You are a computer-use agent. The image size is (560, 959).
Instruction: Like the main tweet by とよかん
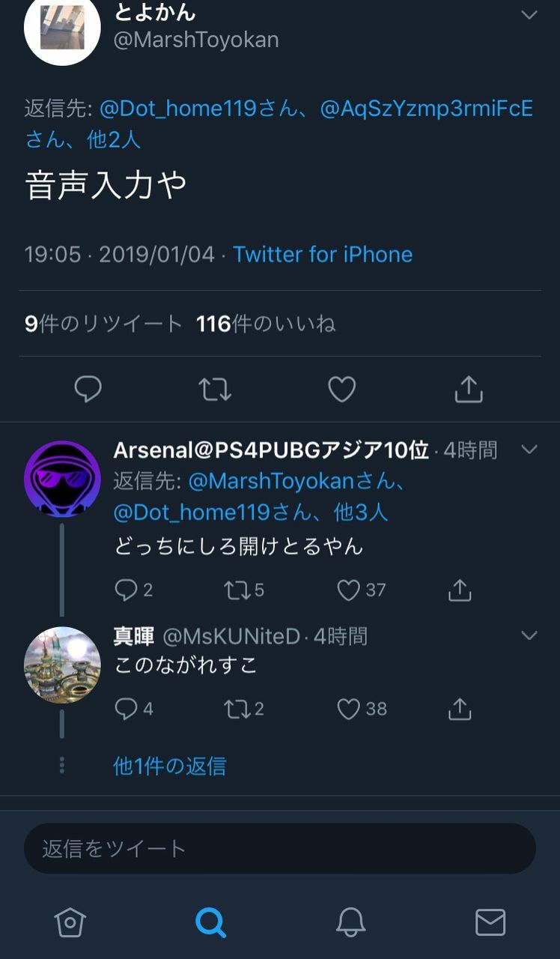[x=342, y=389]
